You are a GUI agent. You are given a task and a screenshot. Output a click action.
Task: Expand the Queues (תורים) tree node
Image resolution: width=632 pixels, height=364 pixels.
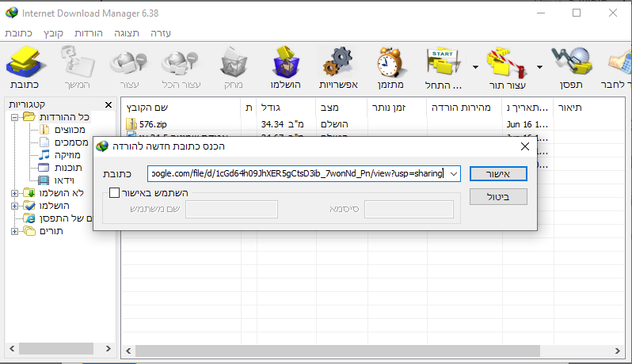pos(14,232)
